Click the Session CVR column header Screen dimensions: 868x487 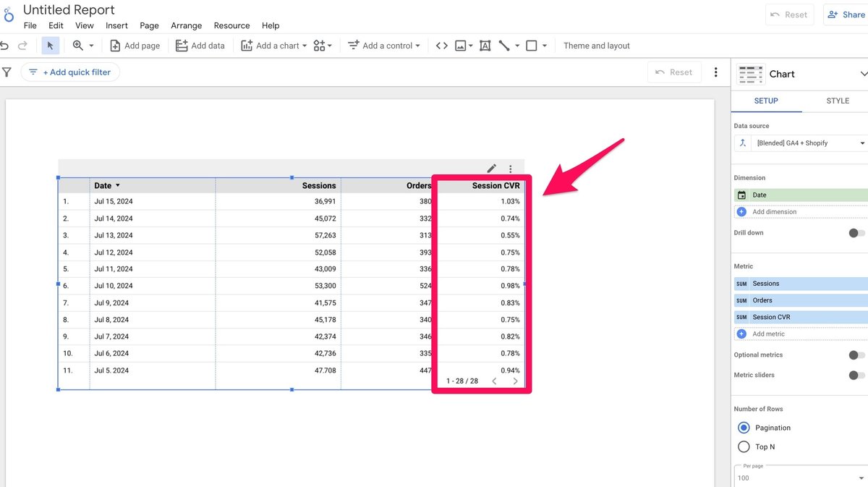(x=496, y=186)
